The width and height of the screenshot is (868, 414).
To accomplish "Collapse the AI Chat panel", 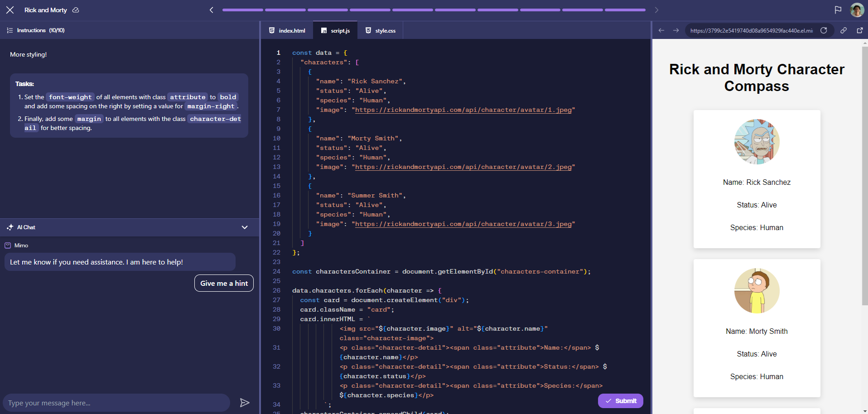I will 245,227.
